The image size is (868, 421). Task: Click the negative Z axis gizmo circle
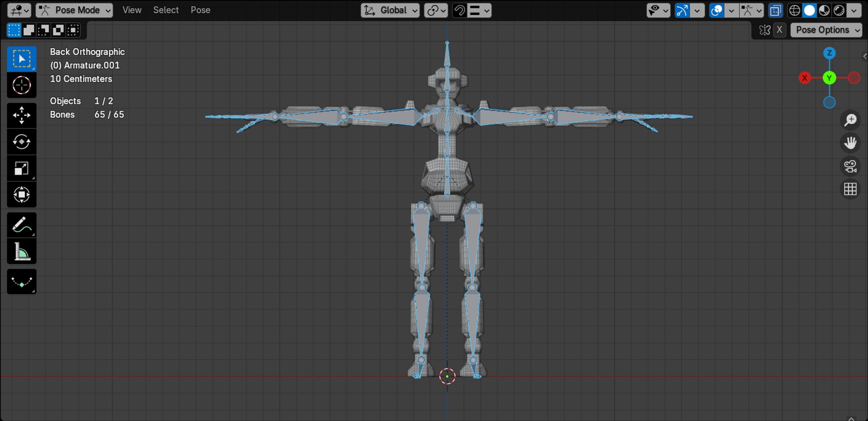click(829, 103)
